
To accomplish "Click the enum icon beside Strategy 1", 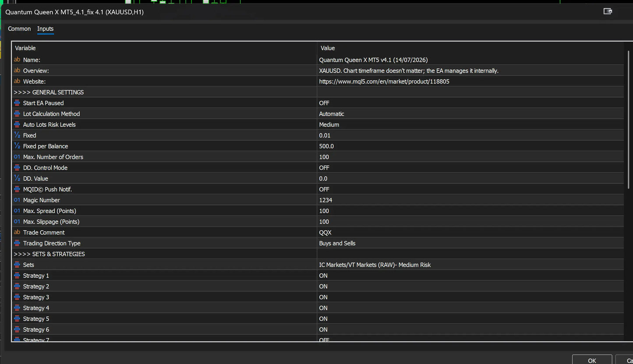I will tap(17, 275).
